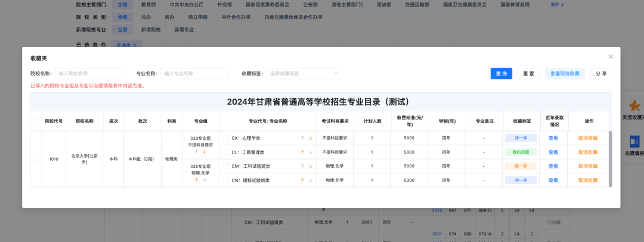Move 025专业组 group up with arrow
The image size is (644, 242).
(196, 180)
